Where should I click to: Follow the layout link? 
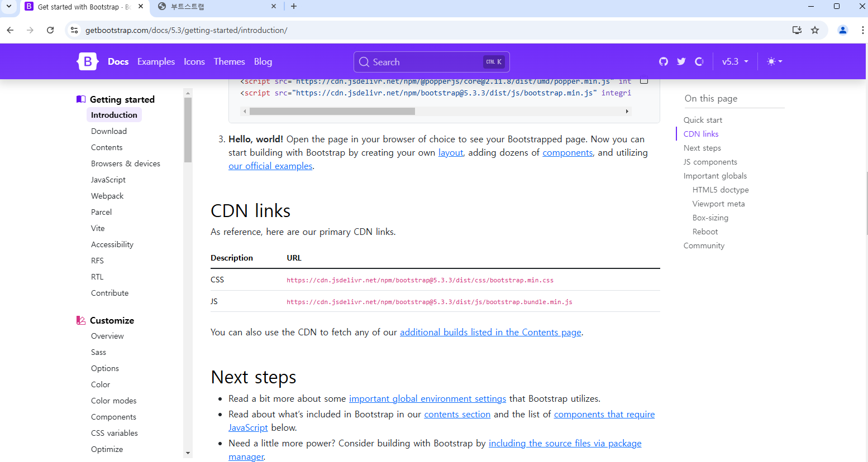coord(451,153)
